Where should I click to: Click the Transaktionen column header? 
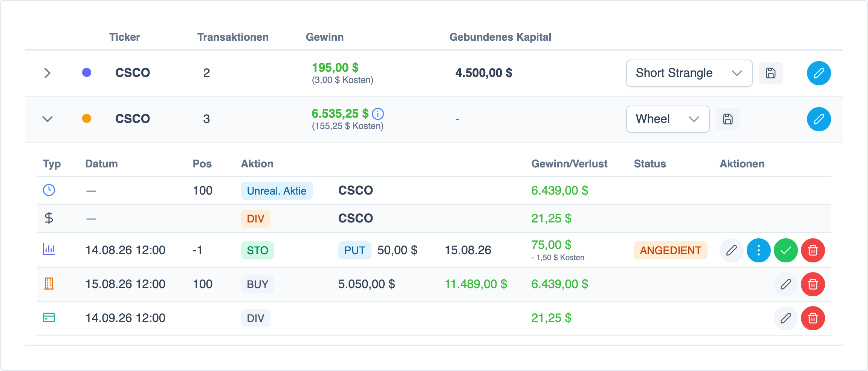[233, 37]
